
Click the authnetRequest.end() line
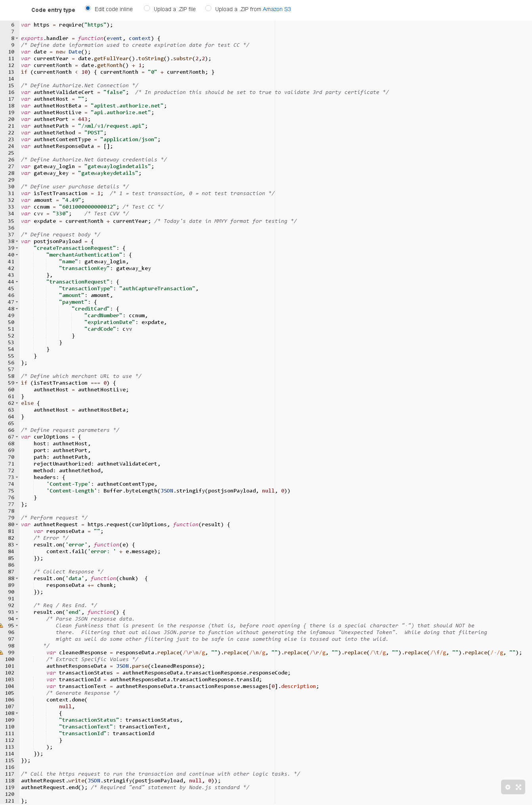click(135, 787)
